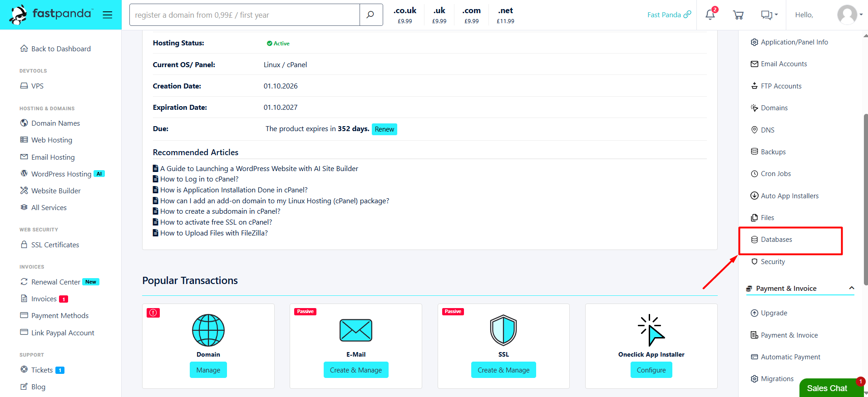Click the fastpanda logo
The width and height of the screenshot is (868, 397).
pyautogui.click(x=51, y=15)
